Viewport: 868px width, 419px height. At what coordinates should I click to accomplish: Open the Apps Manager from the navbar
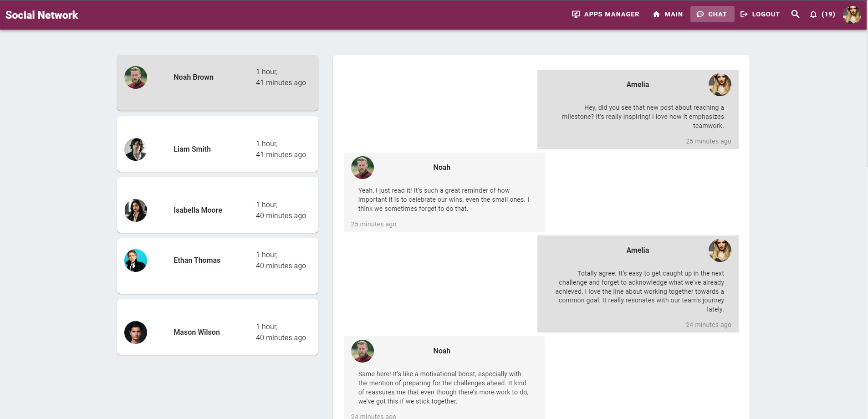coord(606,14)
